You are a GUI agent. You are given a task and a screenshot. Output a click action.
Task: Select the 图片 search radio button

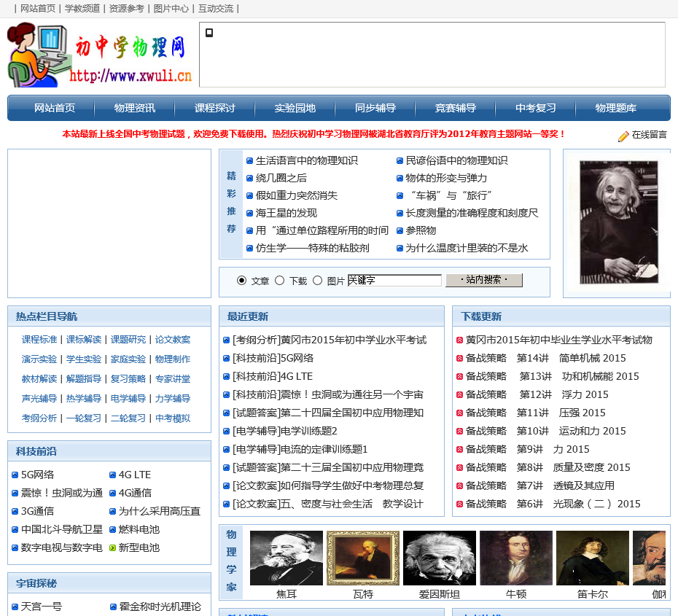pos(317,281)
